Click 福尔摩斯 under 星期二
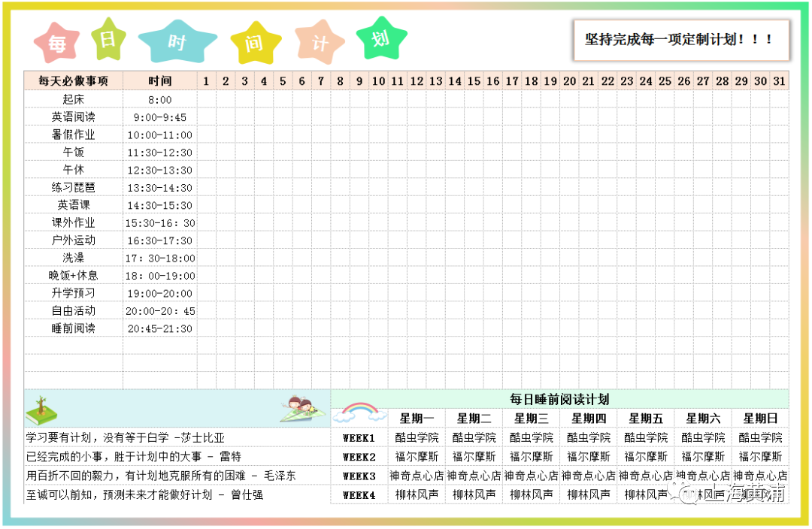The height and width of the screenshot is (529, 812). tap(474, 457)
